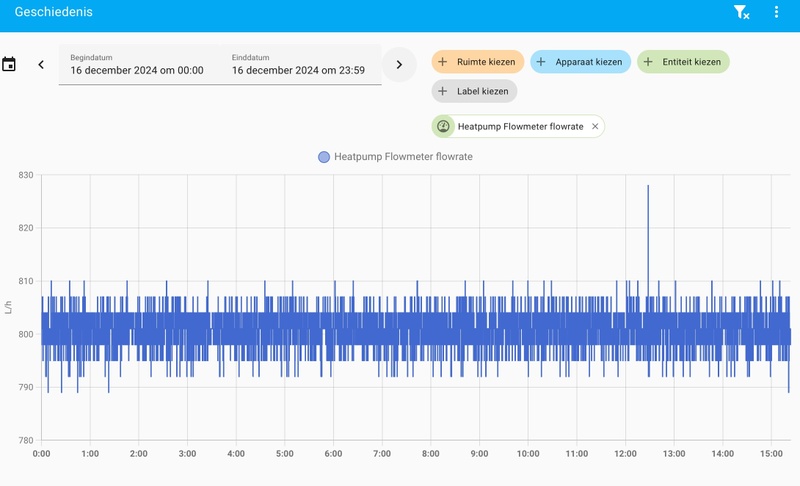
Task: Click the 830 y-axis label
Action: (26, 175)
